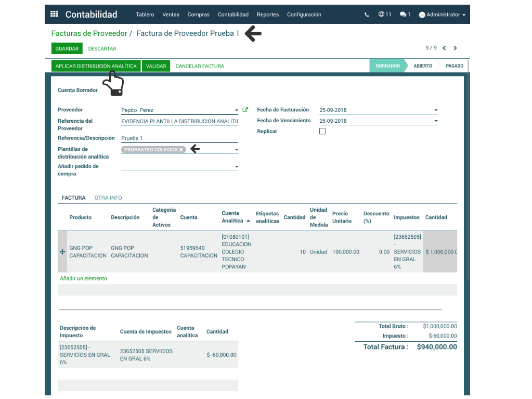Click Aplicar Distribución Analítica button
532x399 pixels.
point(96,67)
